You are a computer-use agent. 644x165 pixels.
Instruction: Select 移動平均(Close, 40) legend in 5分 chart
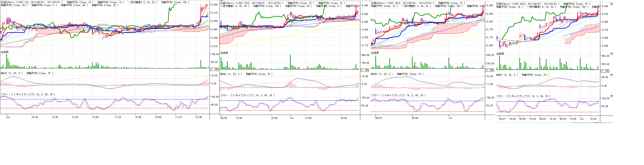point(74,5)
